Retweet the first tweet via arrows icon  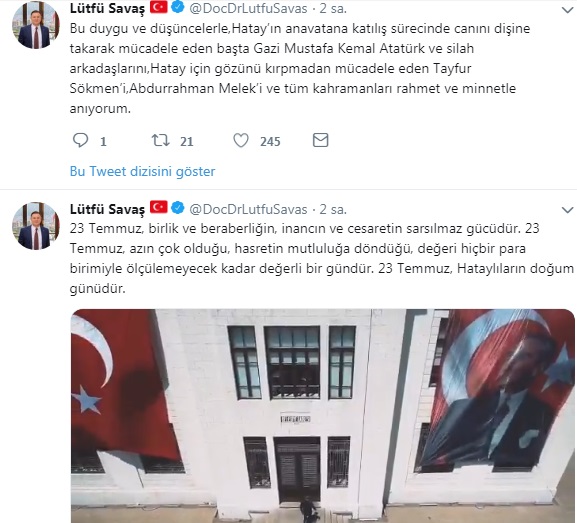[x=160, y=141]
